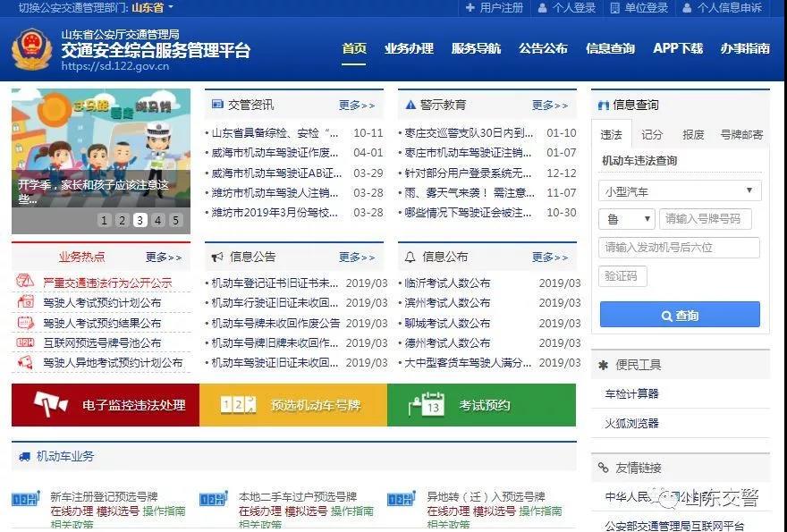The image size is (787, 532).
Task: Click the 严重交通违法行为公开公示 list icon
Action: coord(25,283)
